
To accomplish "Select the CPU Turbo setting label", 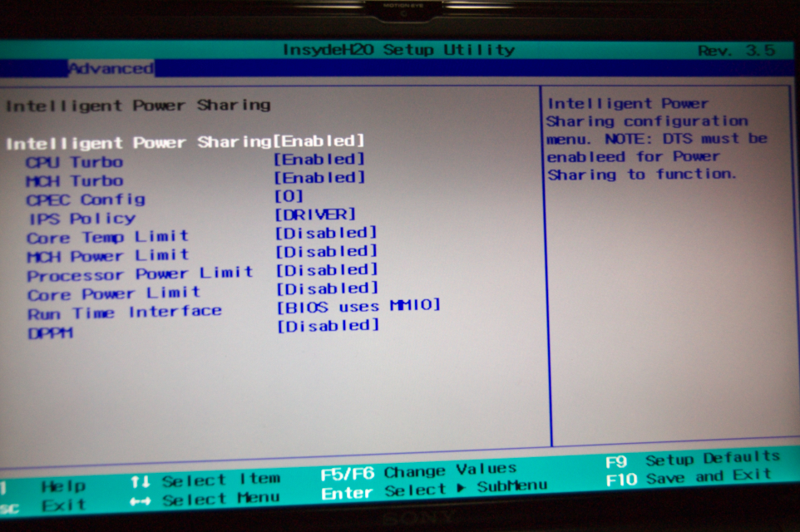I will coord(75,163).
